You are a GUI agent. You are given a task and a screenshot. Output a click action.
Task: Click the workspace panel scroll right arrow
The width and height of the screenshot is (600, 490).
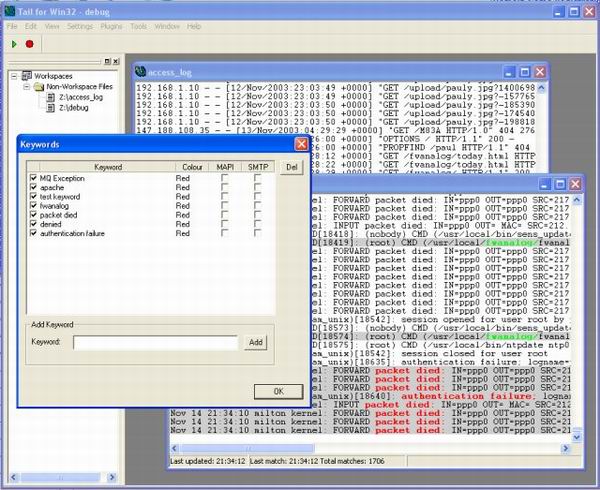click(x=112, y=477)
